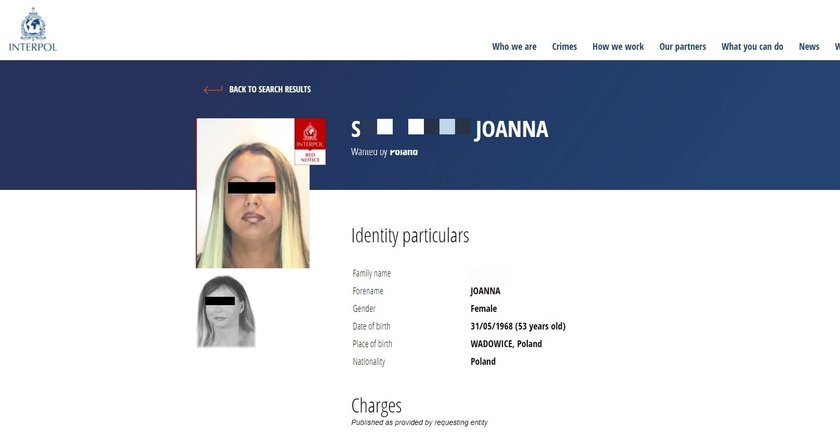
Task: Click the Nationality value Poland
Action: (x=483, y=361)
